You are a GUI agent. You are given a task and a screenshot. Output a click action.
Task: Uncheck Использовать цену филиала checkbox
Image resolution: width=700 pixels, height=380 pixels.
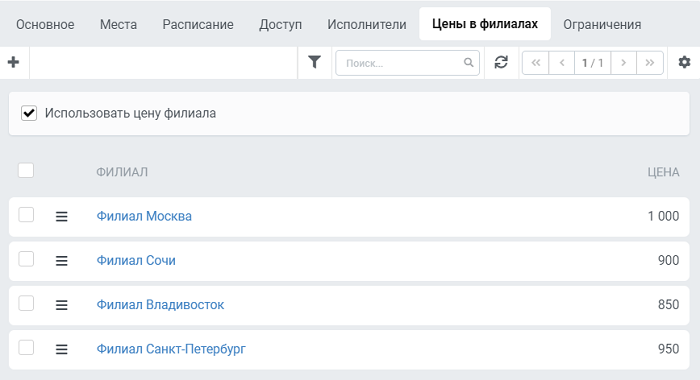[29, 113]
